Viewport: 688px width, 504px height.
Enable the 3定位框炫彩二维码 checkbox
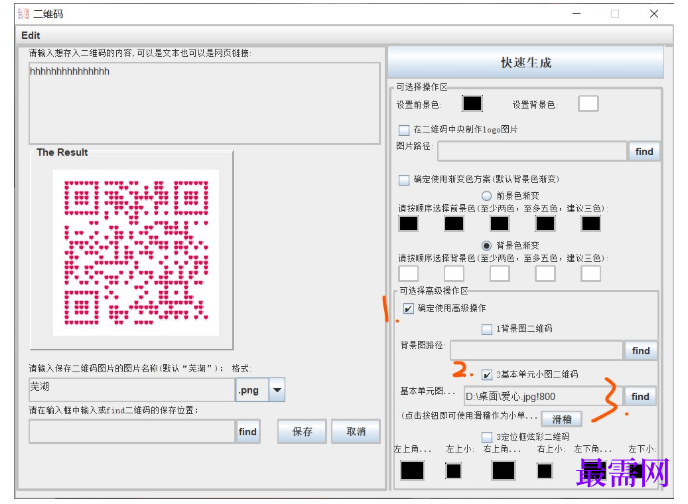487,437
